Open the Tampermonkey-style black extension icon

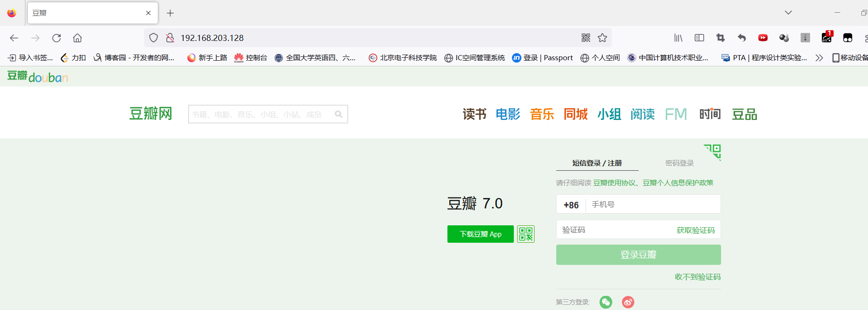[848, 38]
